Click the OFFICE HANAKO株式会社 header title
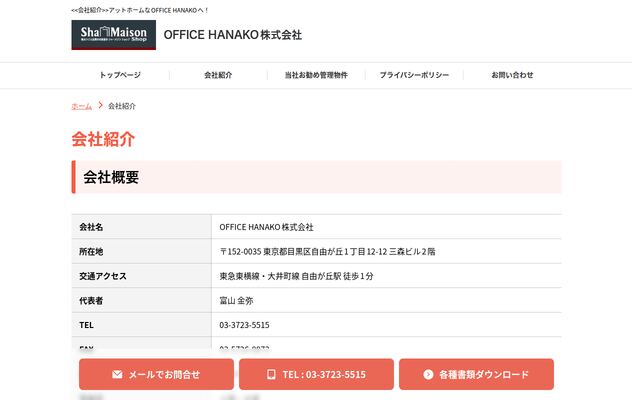The width and height of the screenshot is (640, 400). [233, 35]
